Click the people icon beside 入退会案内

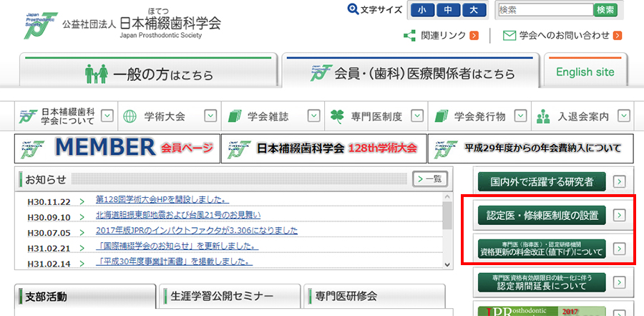pyautogui.click(x=543, y=117)
